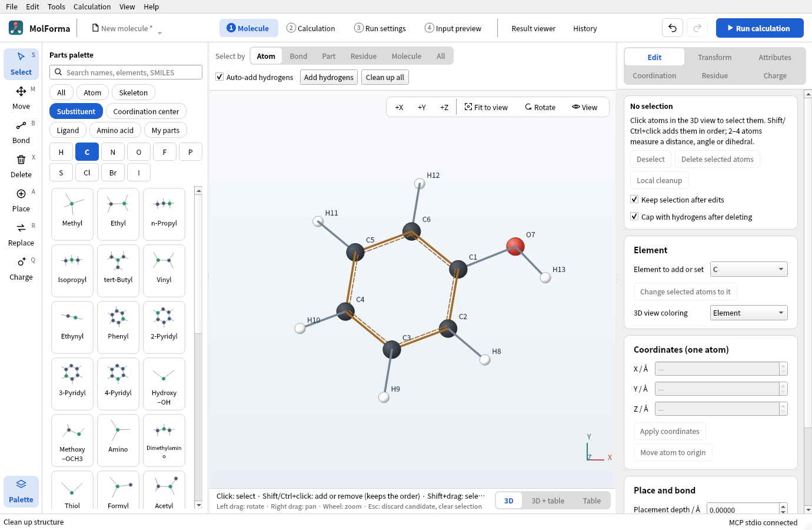Pick the Phenyl ring fragment
The image size is (812, 530).
[118, 327]
